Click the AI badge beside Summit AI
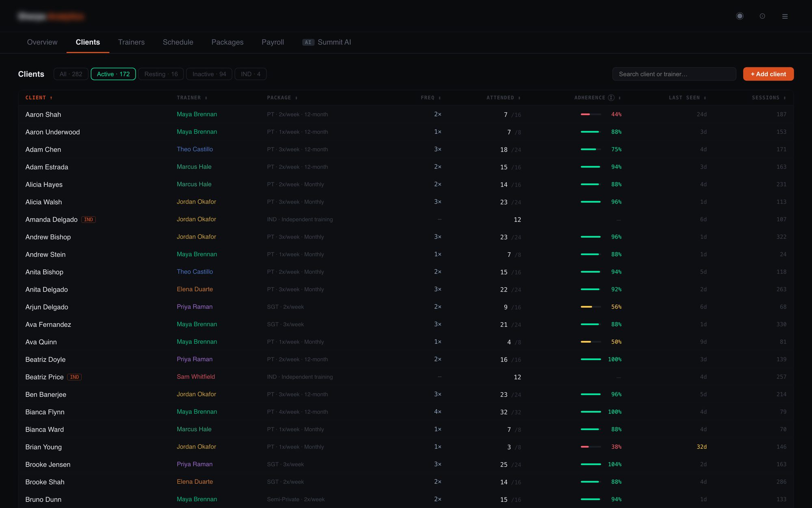The width and height of the screenshot is (812, 508). [x=308, y=42]
